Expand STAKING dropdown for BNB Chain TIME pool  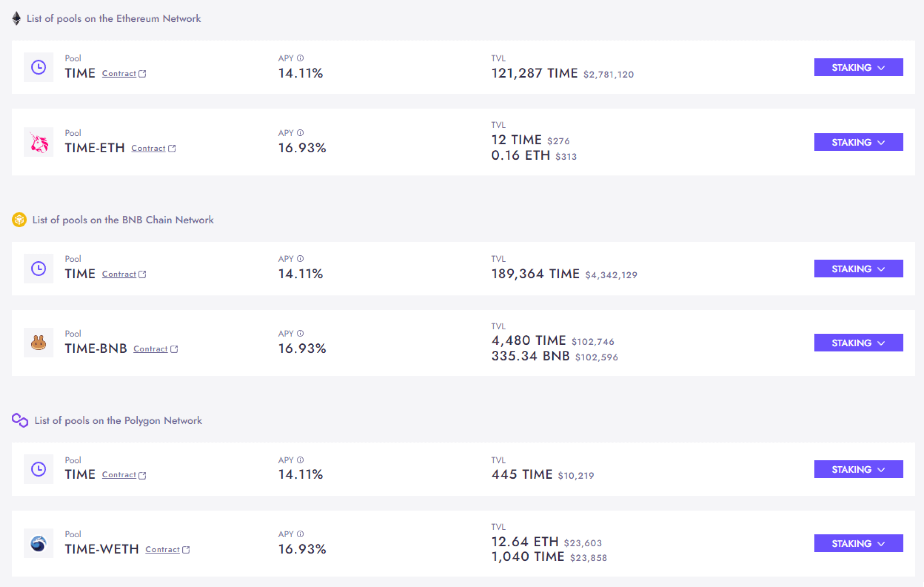(x=858, y=269)
